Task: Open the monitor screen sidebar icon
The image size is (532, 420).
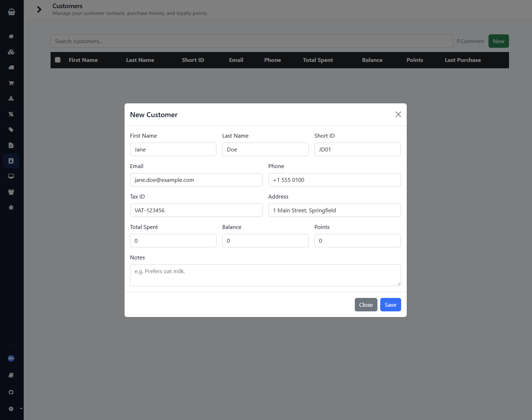Action: (x=11, y=176)
